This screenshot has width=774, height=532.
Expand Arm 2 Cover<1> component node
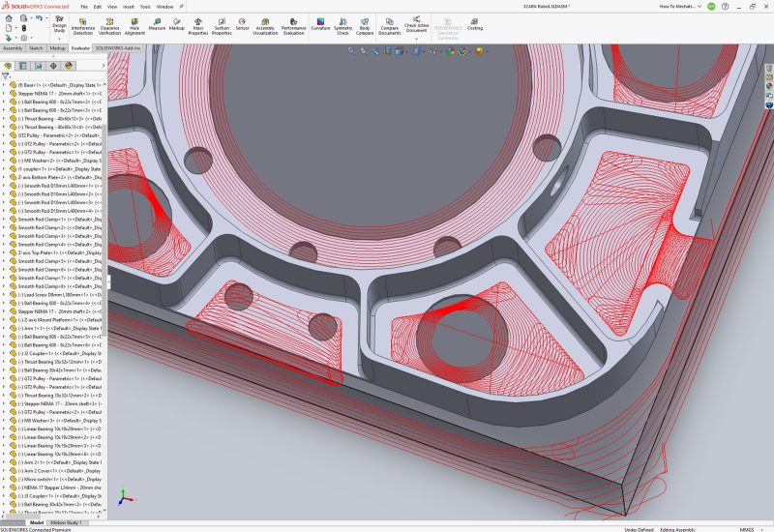(4, 471)
